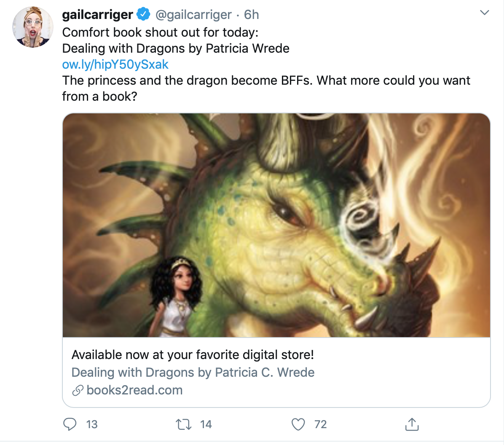Click the chain link icon beside books2read.com
The width and height of the screenshot is (504, 445).
tap(78, 391)
